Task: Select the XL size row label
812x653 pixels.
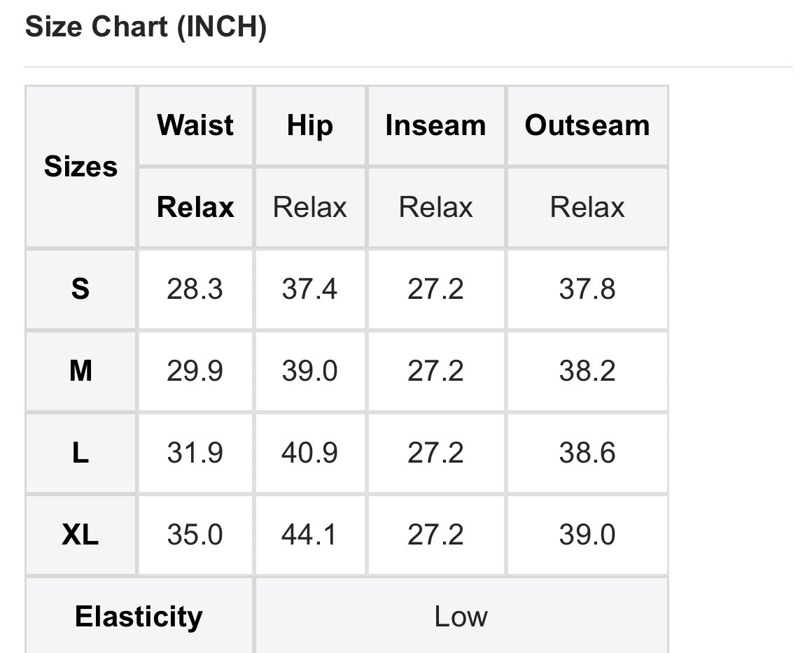Action: point(80,535)
